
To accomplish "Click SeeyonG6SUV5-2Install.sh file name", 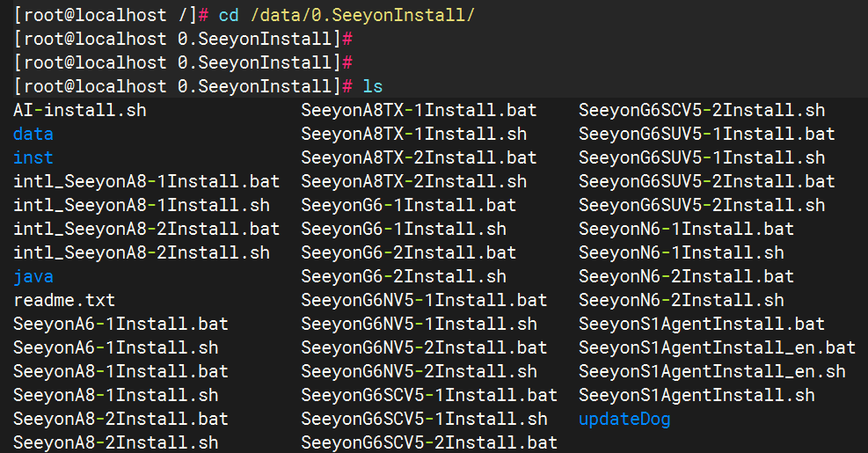I will tap(702, 206).
